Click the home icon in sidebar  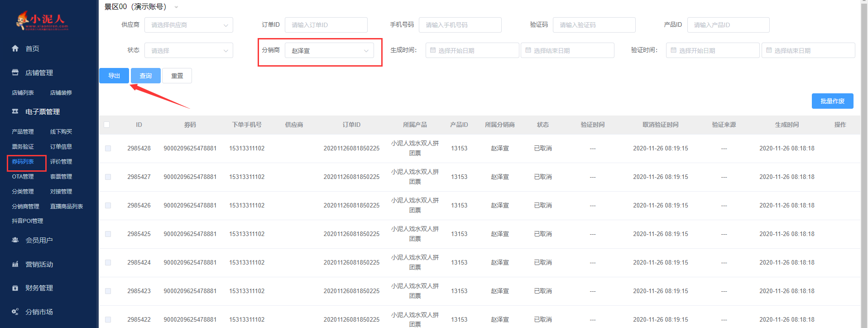(x=15, y=48)
